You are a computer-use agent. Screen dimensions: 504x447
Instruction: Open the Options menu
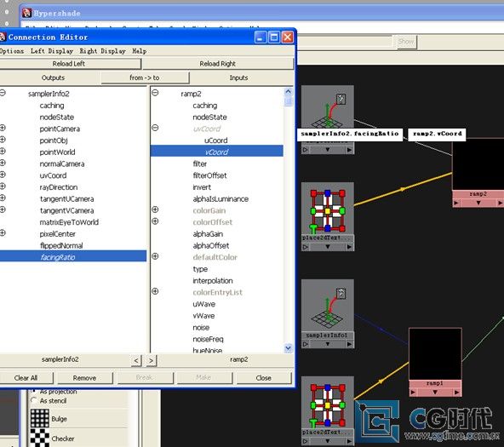click(x=12, y=51)
